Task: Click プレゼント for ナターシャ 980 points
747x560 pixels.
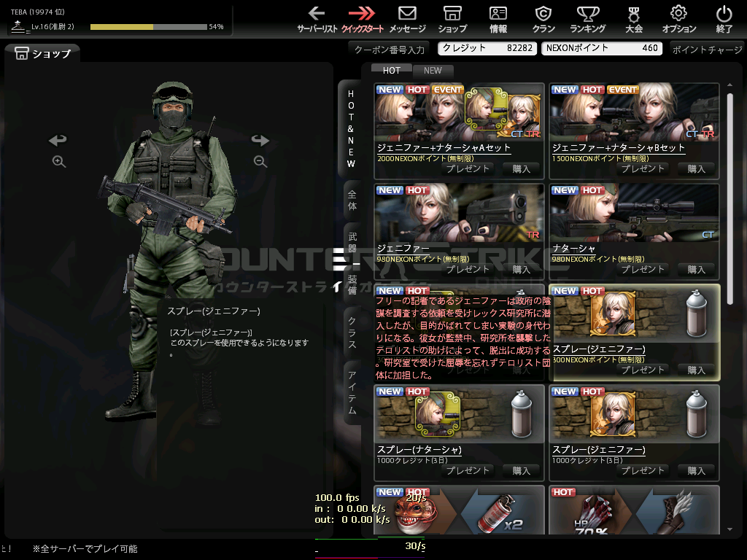Action: coord(643,270)
